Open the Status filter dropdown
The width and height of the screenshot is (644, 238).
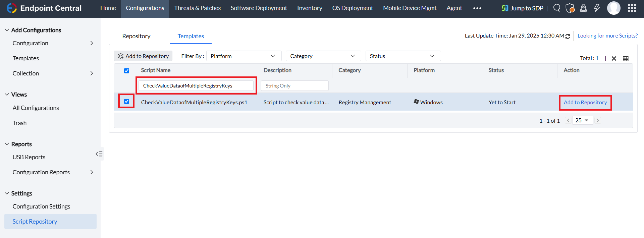(x=403, y=56)
